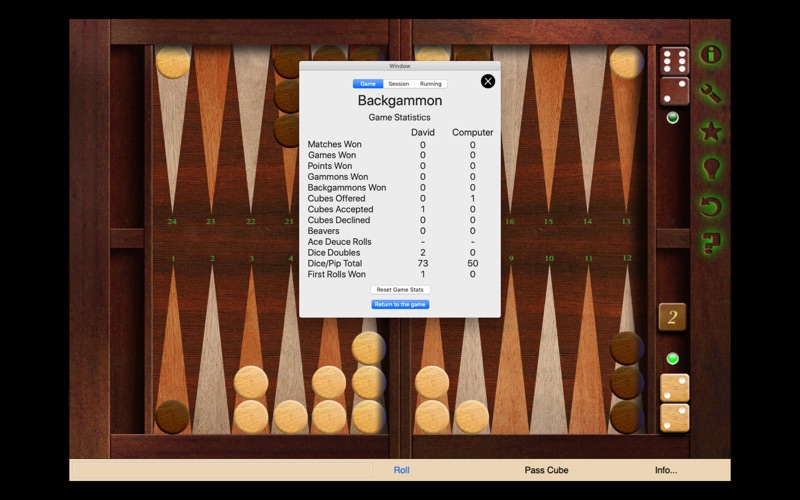Screen dimensions: 800x500
Task: Click the 'Beavers' row label
Action: (323, 231)
